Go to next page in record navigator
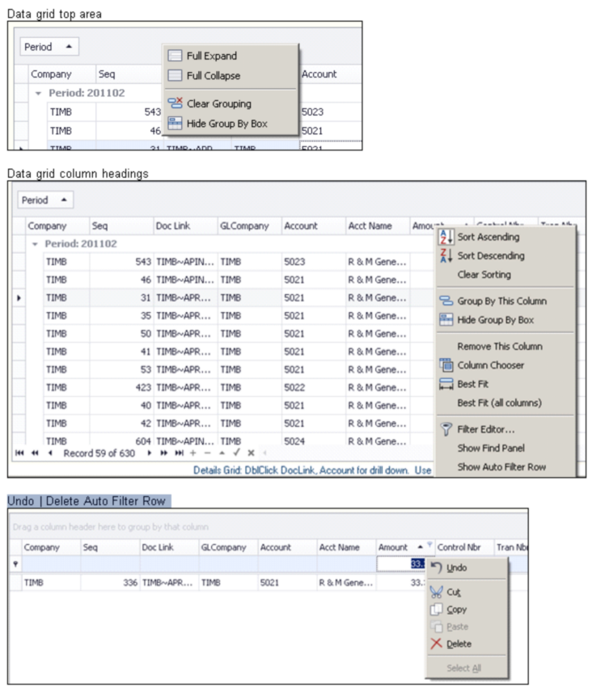 point(164,453)
